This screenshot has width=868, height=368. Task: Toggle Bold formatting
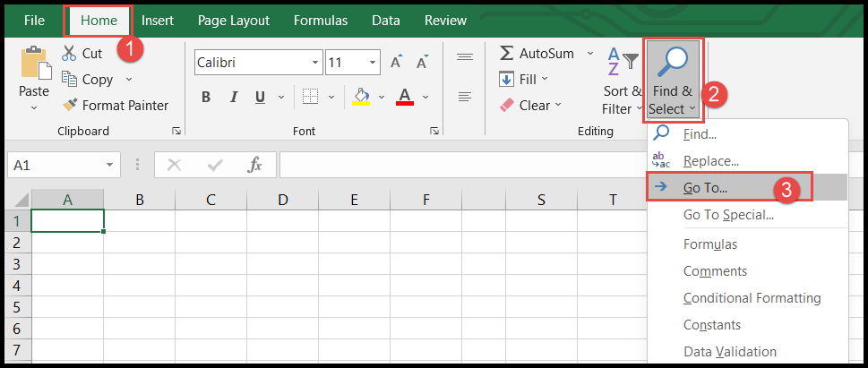click(206, 98)
